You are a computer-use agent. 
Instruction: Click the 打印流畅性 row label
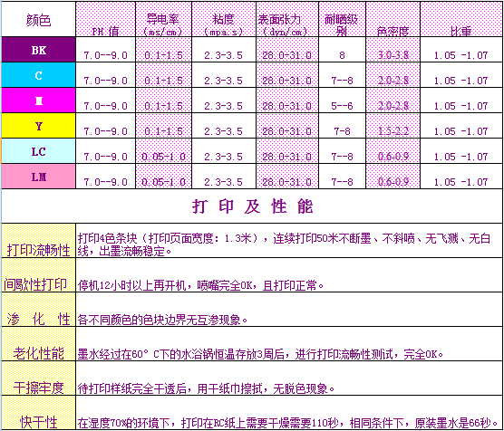coord(39,241)
